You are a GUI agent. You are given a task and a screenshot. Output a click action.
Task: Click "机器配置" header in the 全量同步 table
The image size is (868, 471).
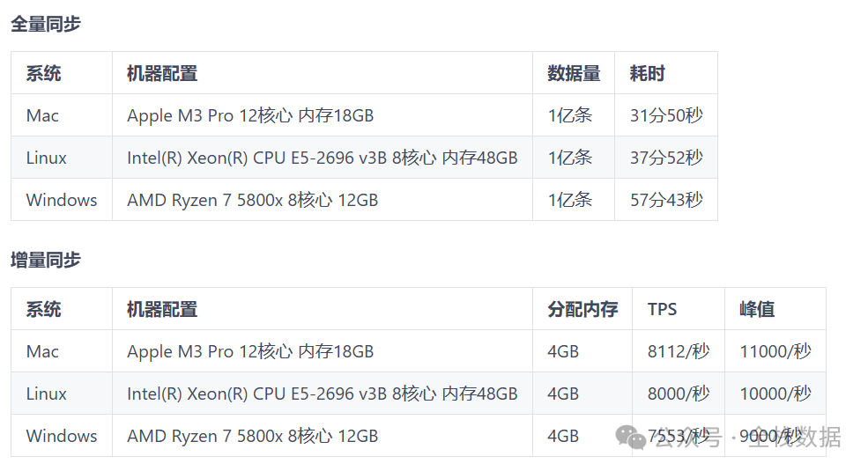click(x=162, y=74)
